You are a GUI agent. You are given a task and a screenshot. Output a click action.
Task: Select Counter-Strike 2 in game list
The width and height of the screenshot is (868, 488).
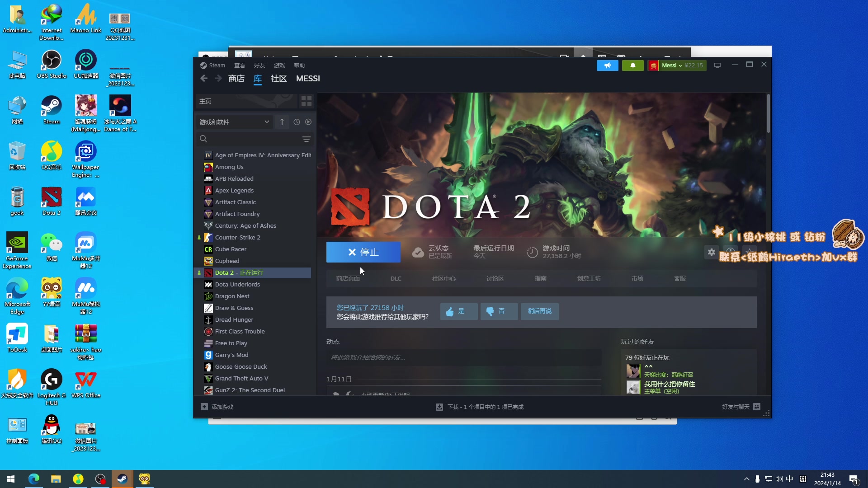237,237
